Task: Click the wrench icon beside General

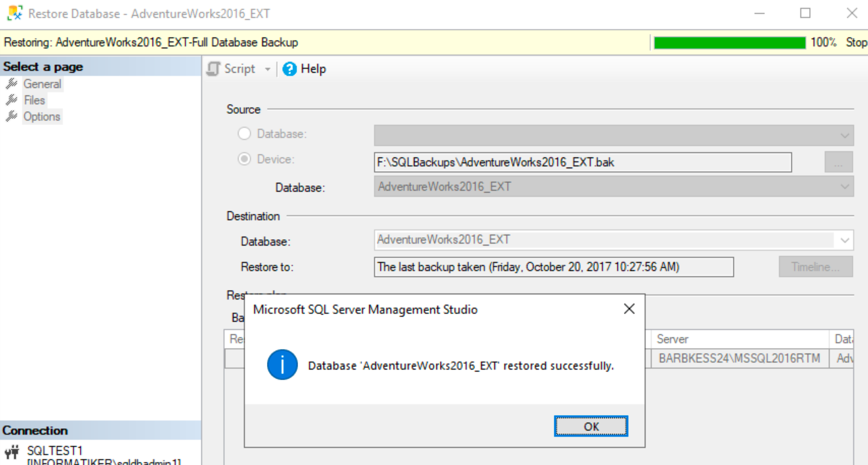Action: click(12, 84)
